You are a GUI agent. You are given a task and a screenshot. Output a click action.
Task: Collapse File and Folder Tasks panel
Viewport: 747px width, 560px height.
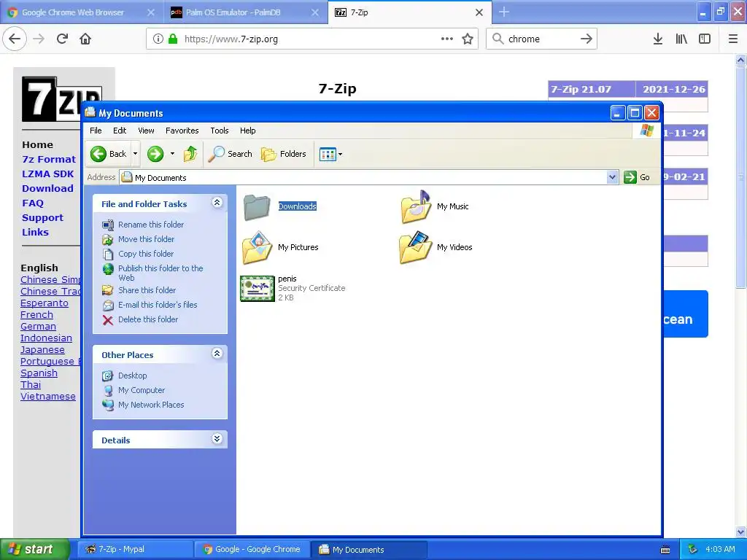tap(217, 203)
